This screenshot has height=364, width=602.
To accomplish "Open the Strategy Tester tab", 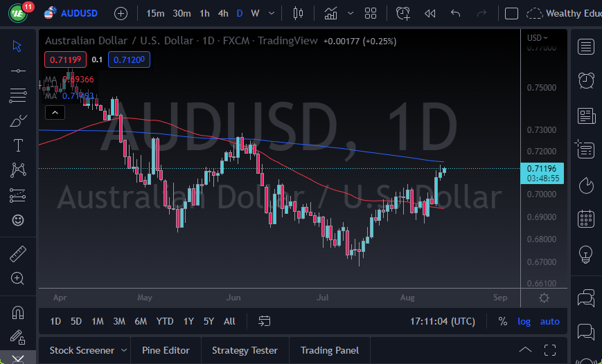I will 245,350.
